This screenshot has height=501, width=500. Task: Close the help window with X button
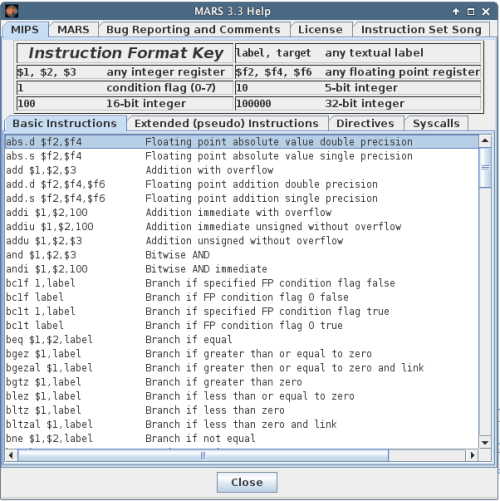click(486, 12)
